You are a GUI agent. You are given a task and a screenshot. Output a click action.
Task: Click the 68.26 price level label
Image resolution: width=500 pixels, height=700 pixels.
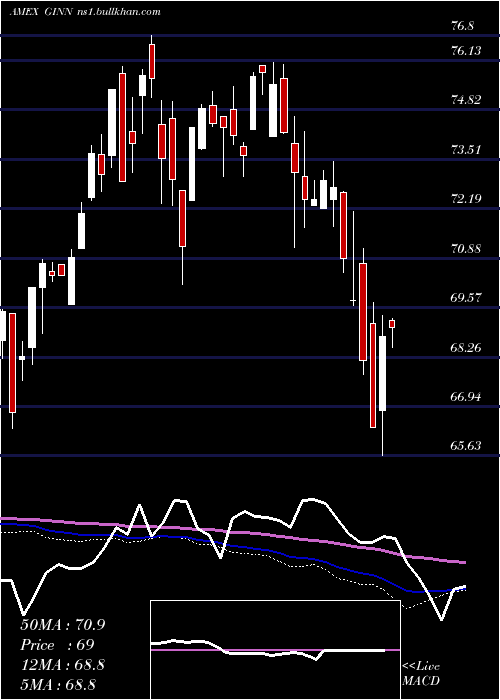466,347
